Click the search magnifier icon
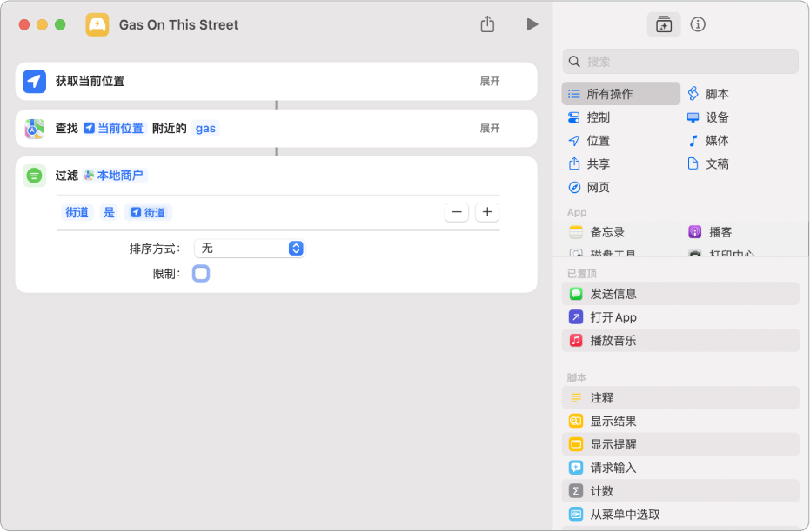Image resolution: width=810 pixels, height=532 pixels. pyautogui.click(x=574, y=62)
